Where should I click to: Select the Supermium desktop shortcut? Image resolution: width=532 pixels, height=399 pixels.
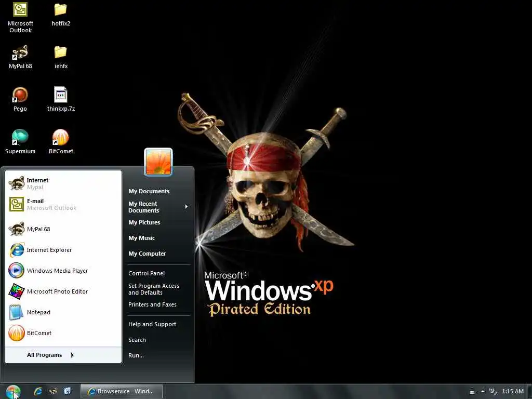point(20,142)
